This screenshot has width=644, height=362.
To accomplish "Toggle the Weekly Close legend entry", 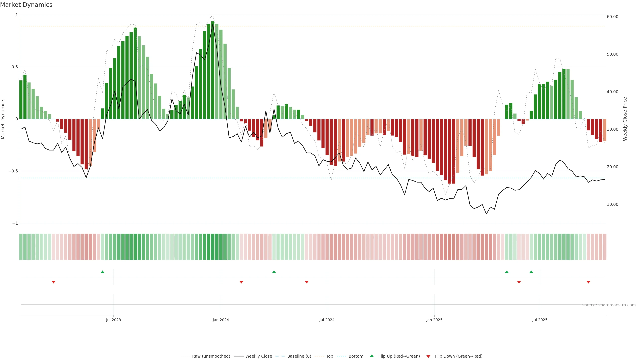I will pos(258,356).
